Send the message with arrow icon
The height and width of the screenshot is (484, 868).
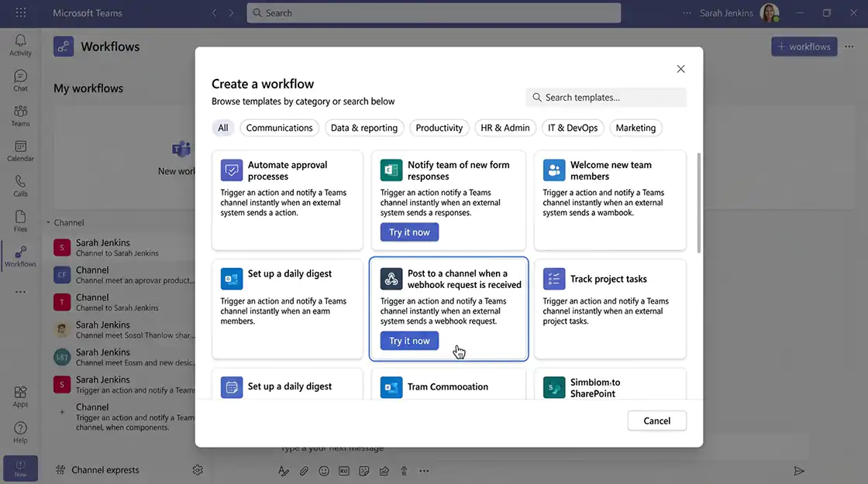click(799, 471)
